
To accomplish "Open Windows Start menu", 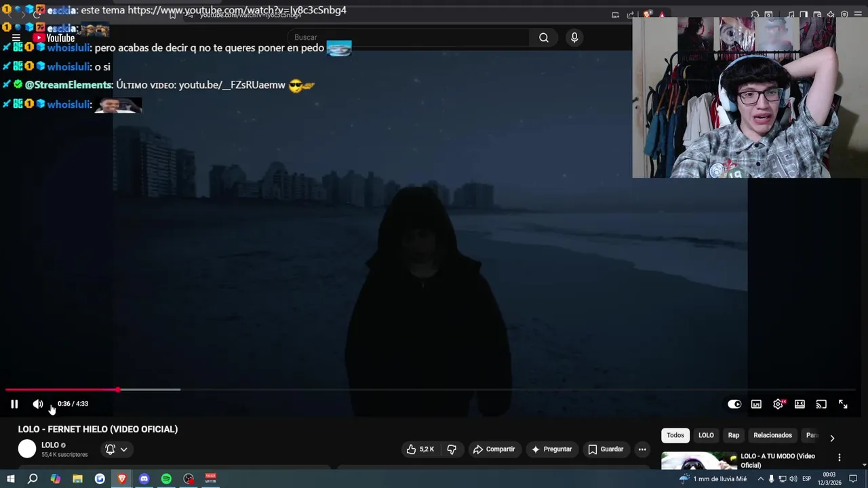I will (x=10, y=479).
